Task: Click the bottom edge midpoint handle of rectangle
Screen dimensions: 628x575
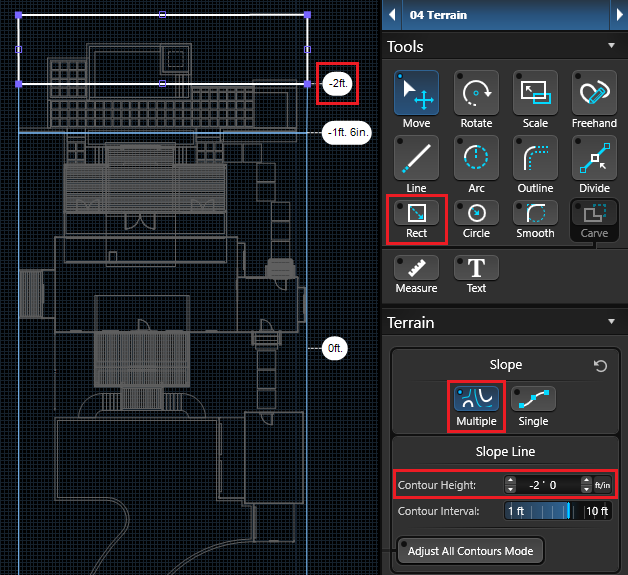Action: coord(162,83)
